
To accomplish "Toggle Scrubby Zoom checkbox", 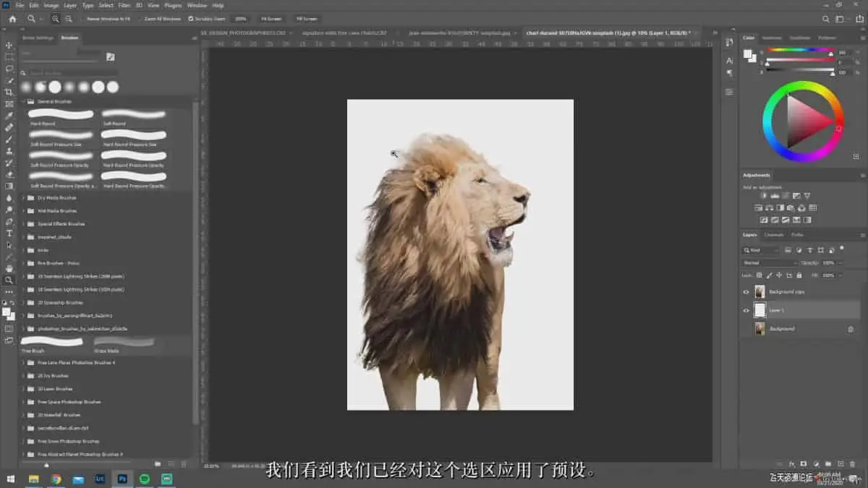I will coord(191,19).
